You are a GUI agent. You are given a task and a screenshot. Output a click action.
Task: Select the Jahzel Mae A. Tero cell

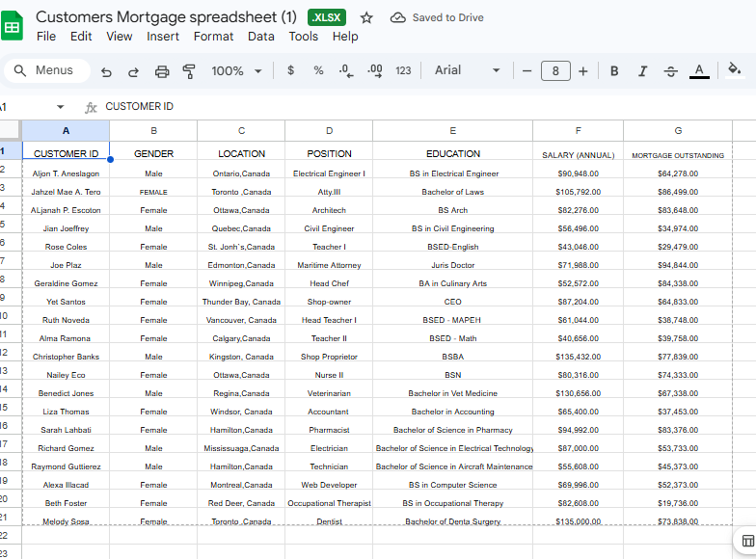66,187
